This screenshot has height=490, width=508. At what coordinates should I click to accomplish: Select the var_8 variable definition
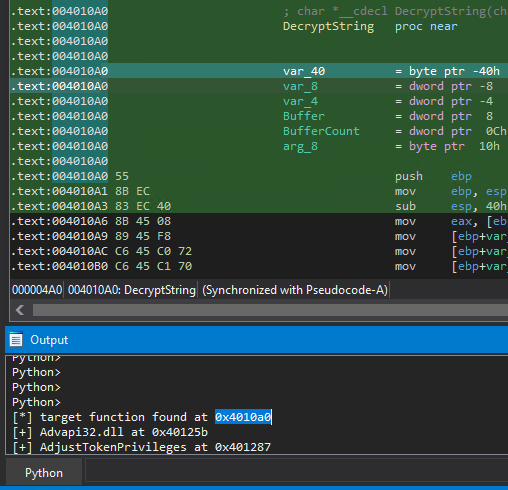pos(388,86)
